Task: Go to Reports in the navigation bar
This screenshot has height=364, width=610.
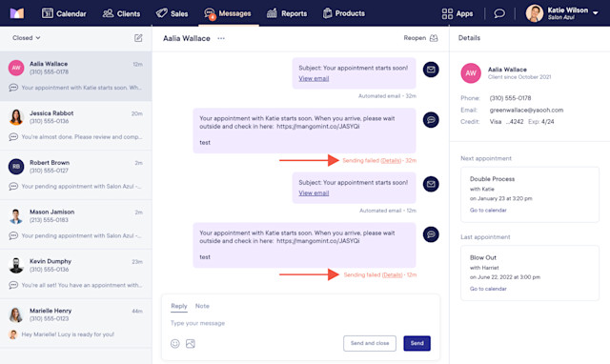Action: (x=287, y=13)
